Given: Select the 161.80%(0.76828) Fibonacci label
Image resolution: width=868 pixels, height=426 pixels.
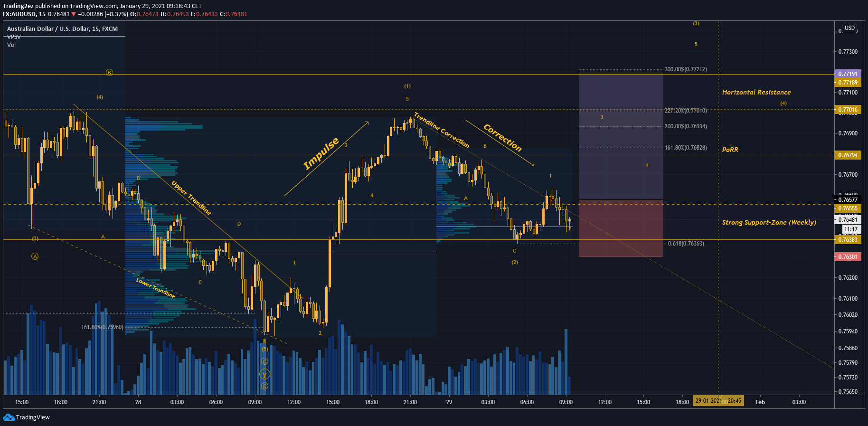Looking at the screenshot, I should pyautogui.click(x=686, y=148).
